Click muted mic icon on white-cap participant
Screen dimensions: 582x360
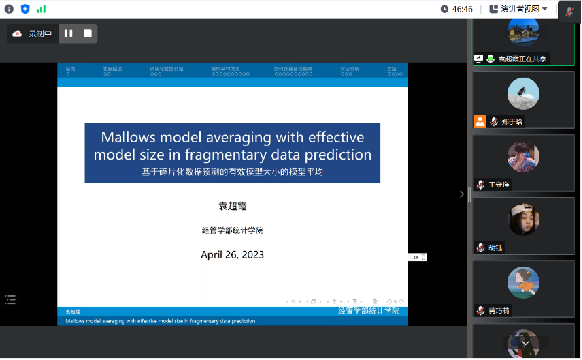coord(481,247)
